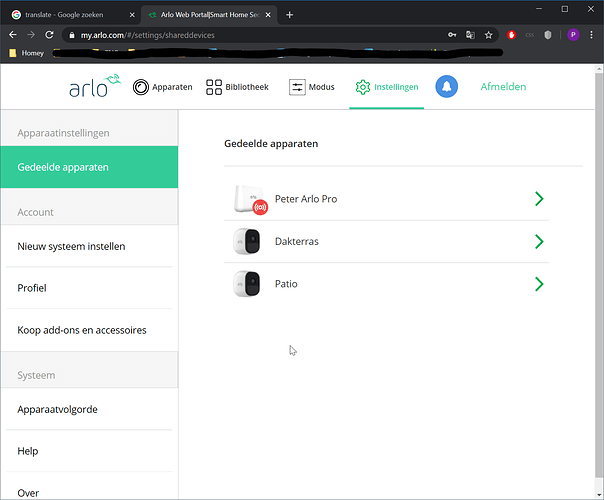The height and width of the screenshot is (500, 604).
Task: Click the Dakterras camera image
Action: (247, 241)
